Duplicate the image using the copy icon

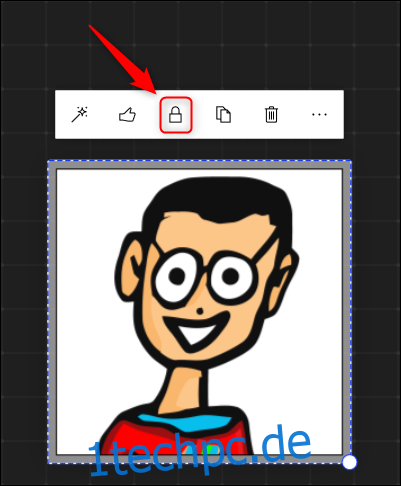tap(223, 115)
